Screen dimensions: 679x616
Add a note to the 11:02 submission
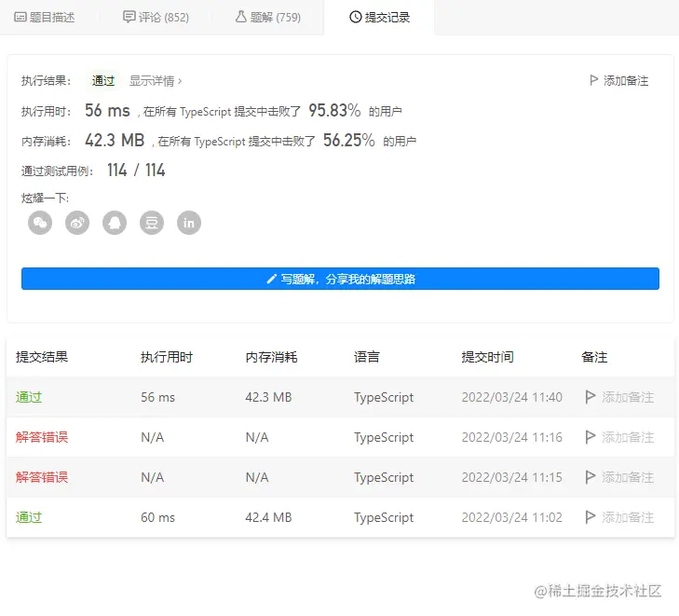(619, 517)
